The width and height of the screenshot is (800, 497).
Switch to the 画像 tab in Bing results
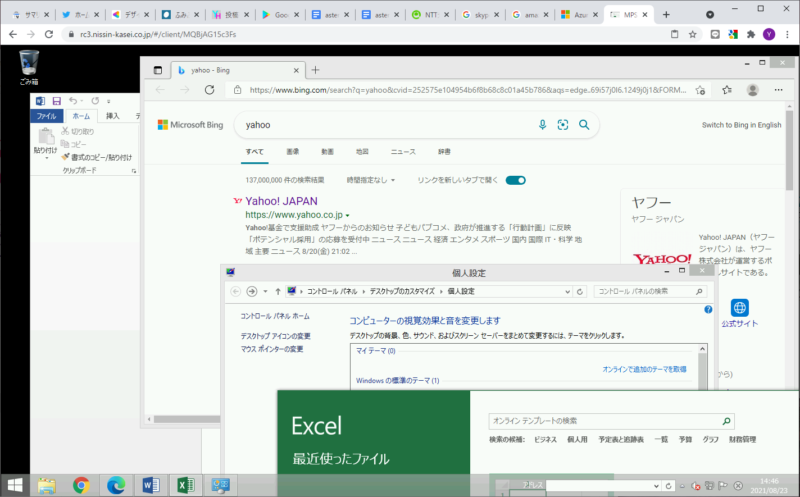click(x=293, y=152)
